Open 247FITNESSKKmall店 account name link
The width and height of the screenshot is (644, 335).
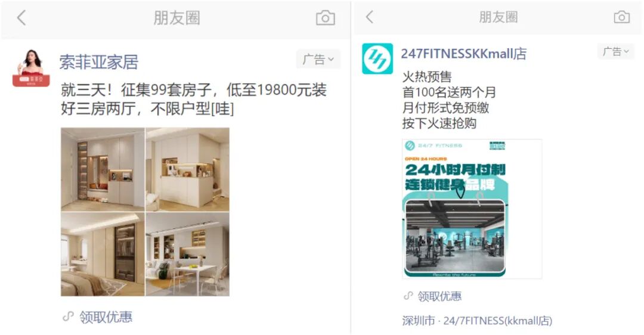[464, 54]
